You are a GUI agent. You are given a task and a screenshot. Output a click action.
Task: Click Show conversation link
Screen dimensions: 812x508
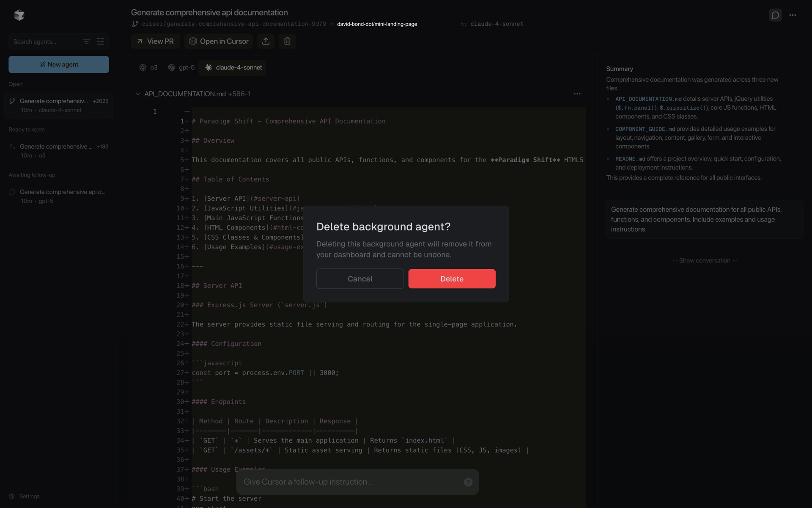(x=705, y=260)
